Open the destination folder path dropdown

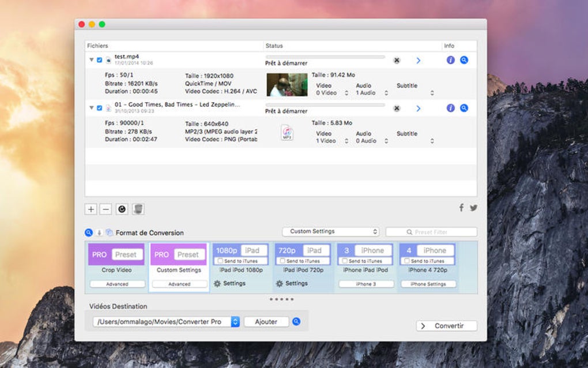(235, 322)
